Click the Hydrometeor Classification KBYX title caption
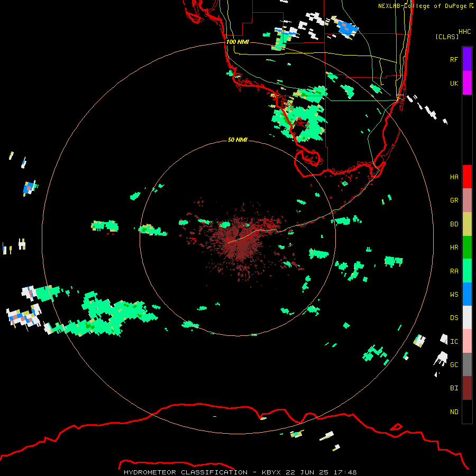This screenshot has width=476, height=476. [240, 472]
